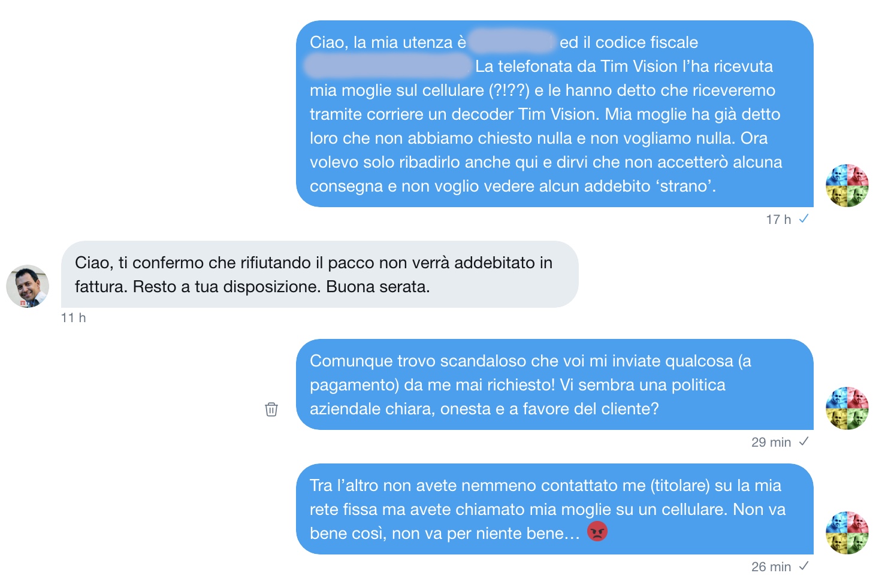Click Buona serata text in the reply
Viewport: 876px width, 588px height.
point(378,287)
